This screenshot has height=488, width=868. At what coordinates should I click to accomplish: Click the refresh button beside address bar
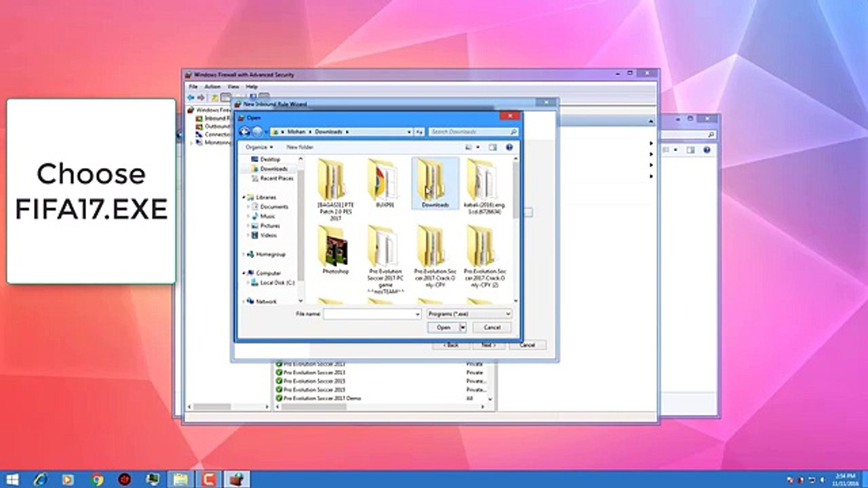click(x=420, y=131)
